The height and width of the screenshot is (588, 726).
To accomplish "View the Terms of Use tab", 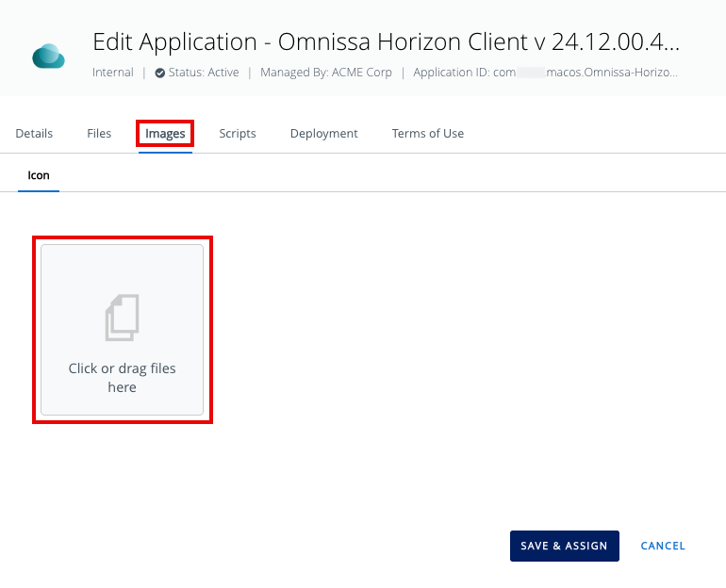I will tap(428, 134).
